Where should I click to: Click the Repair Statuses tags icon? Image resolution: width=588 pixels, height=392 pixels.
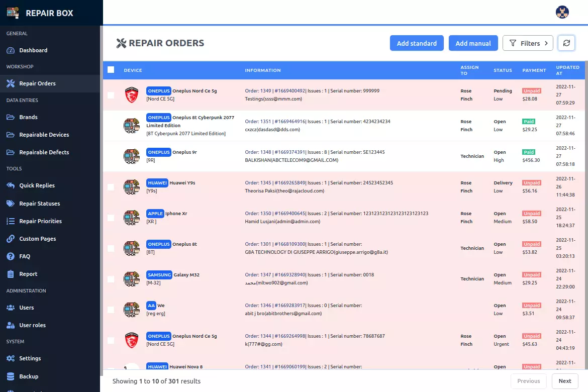(11, 204)
